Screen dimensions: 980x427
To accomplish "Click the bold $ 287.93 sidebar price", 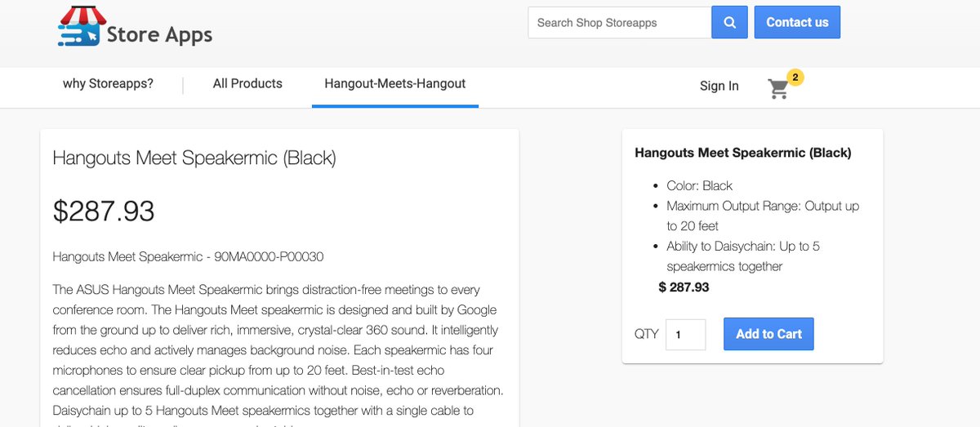I will (x=684, y=287).
